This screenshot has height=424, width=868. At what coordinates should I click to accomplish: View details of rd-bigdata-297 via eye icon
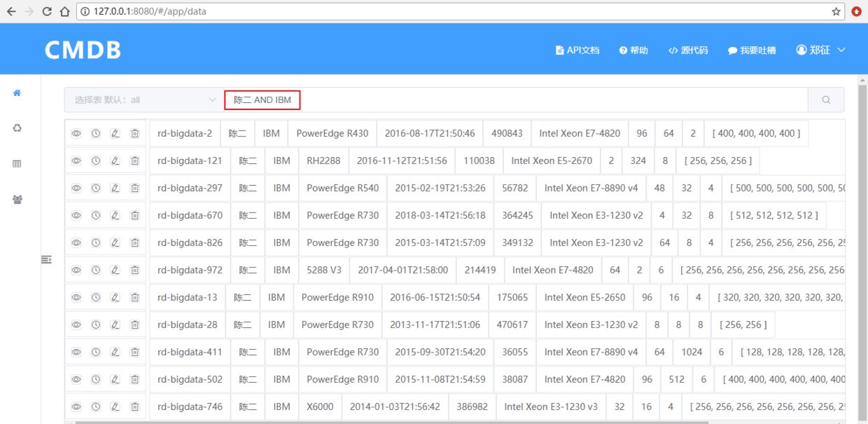pyautogui.click(x=76, y=188)
